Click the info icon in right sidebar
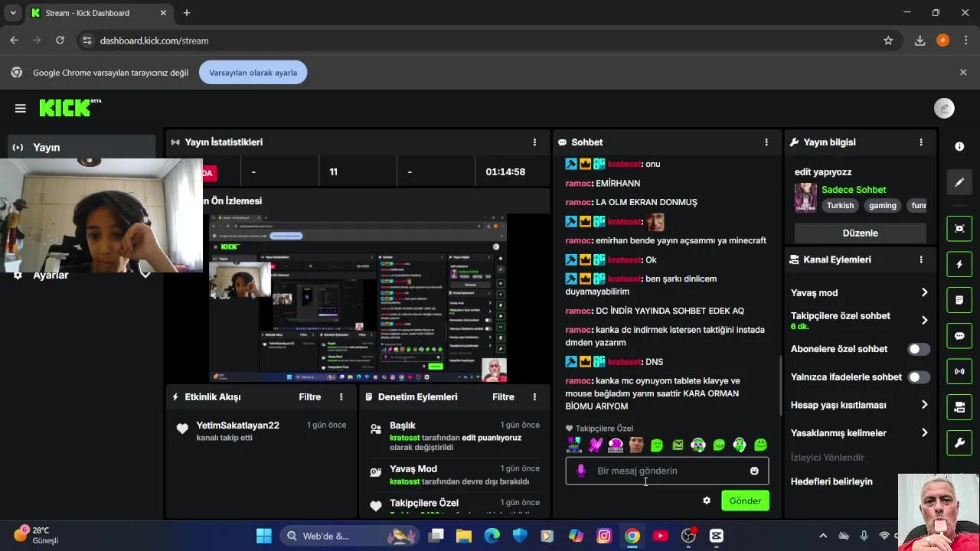The height and width of the screenshot is (551, 980). pyautogui.click(x=959, y=146)
